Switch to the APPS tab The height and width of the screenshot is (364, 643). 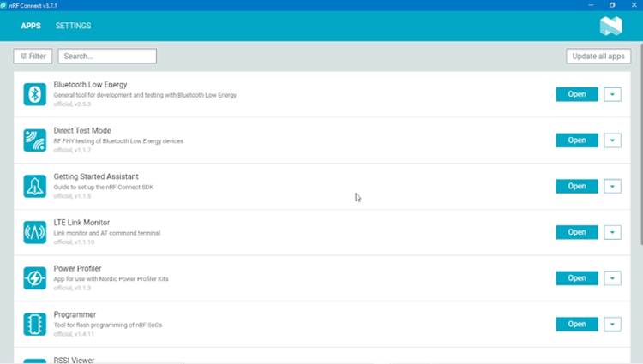pyautogui.click(x=31, y=26)
